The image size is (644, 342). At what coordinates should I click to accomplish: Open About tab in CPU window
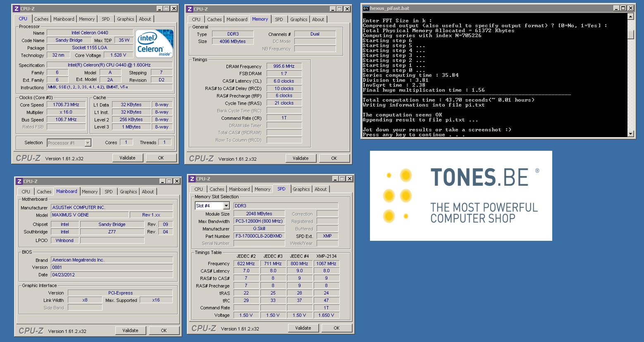tap(145, 19)
